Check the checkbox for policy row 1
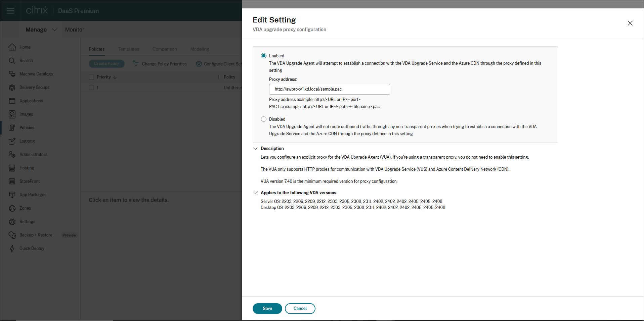This screenshot has width=644, height=321. click(x=91, y=88)
